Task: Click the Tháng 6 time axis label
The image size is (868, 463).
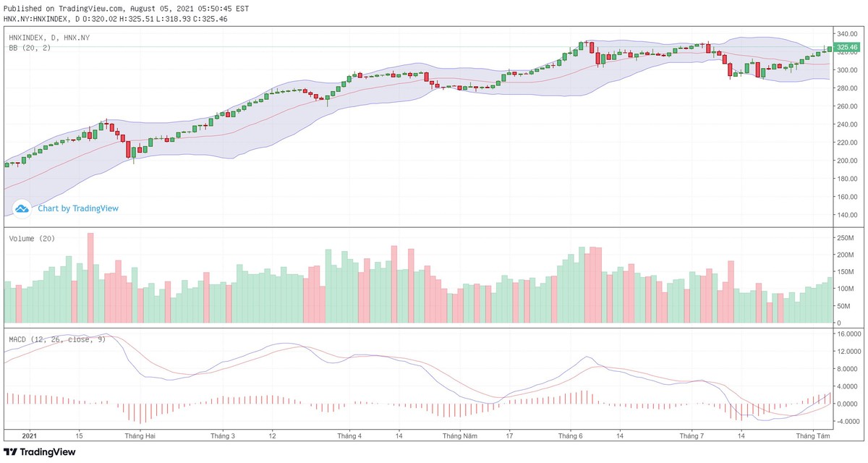Action: pos(571,436)
